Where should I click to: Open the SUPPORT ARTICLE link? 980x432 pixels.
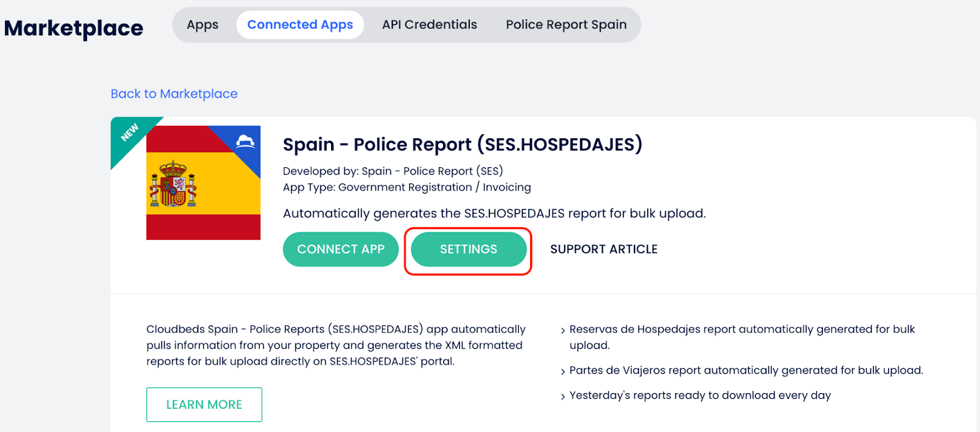603,249
